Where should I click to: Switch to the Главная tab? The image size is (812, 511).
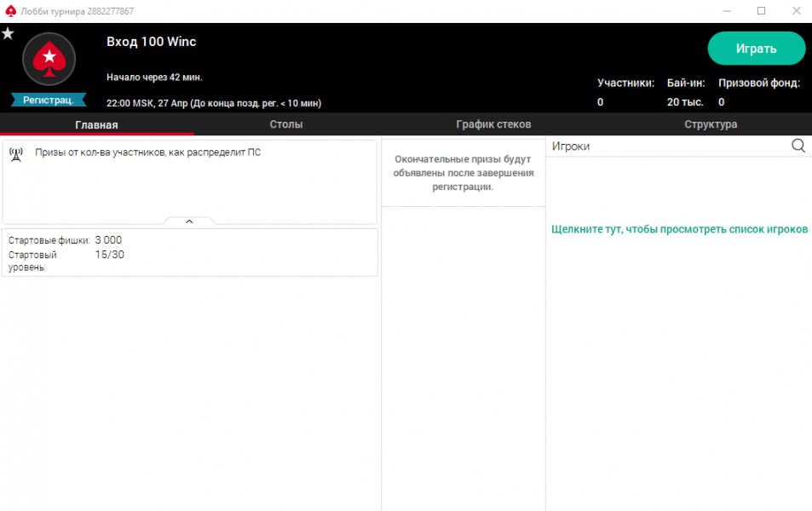click(x=96, y=124)
